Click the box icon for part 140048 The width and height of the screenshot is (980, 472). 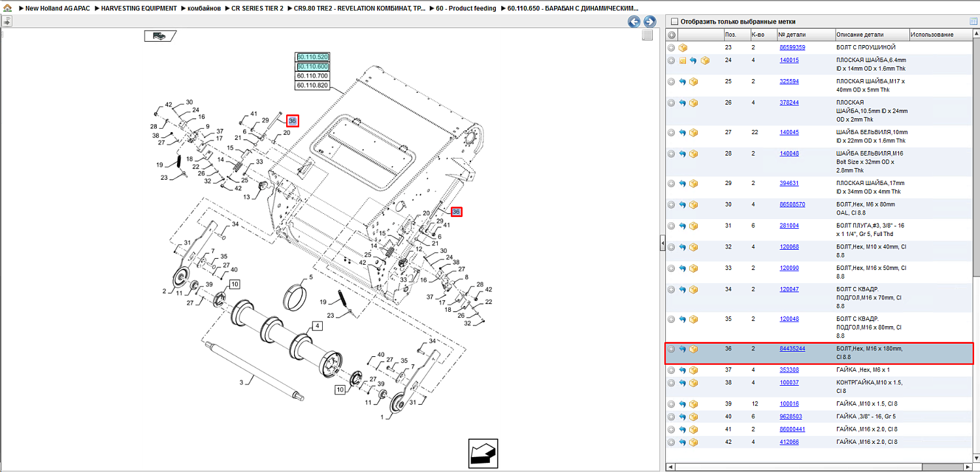[x=694, y=154]
